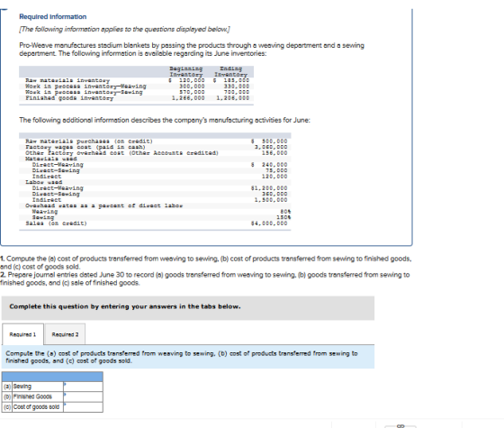
Task: Click the answer field for (a) Sewing
Action: [83, 387]
